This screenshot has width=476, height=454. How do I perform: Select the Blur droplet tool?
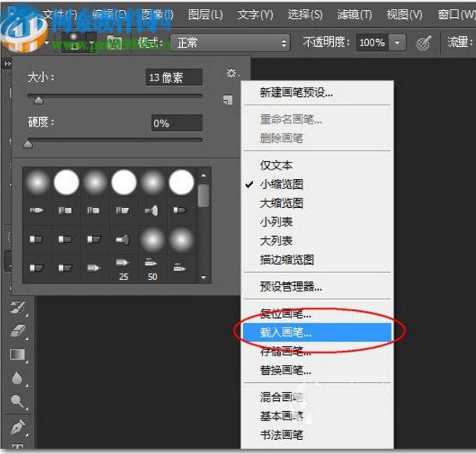point(18,378)
